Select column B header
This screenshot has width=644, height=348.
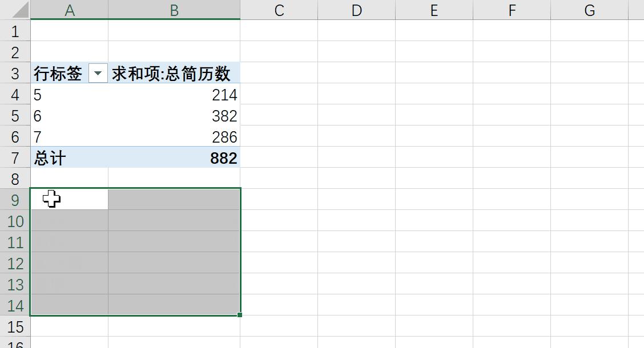tap(174, 10)
